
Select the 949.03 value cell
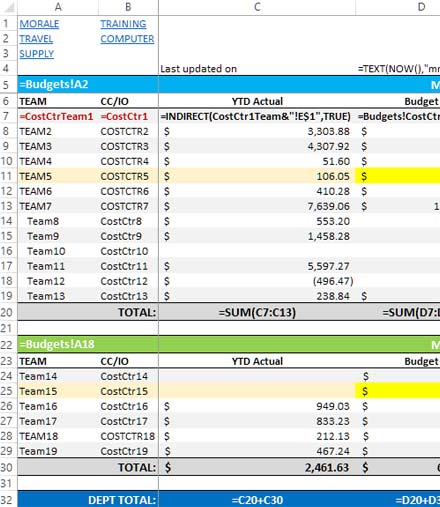(x=257, y=406)
